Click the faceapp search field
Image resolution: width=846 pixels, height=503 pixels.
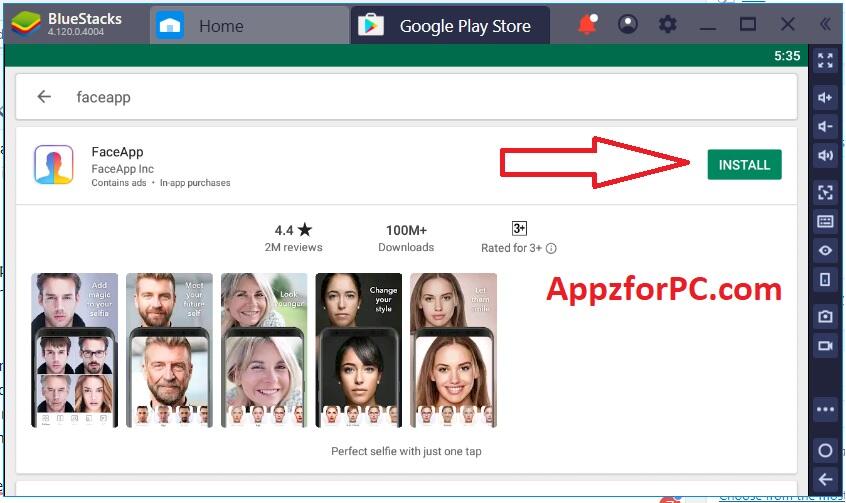[406, 97]
